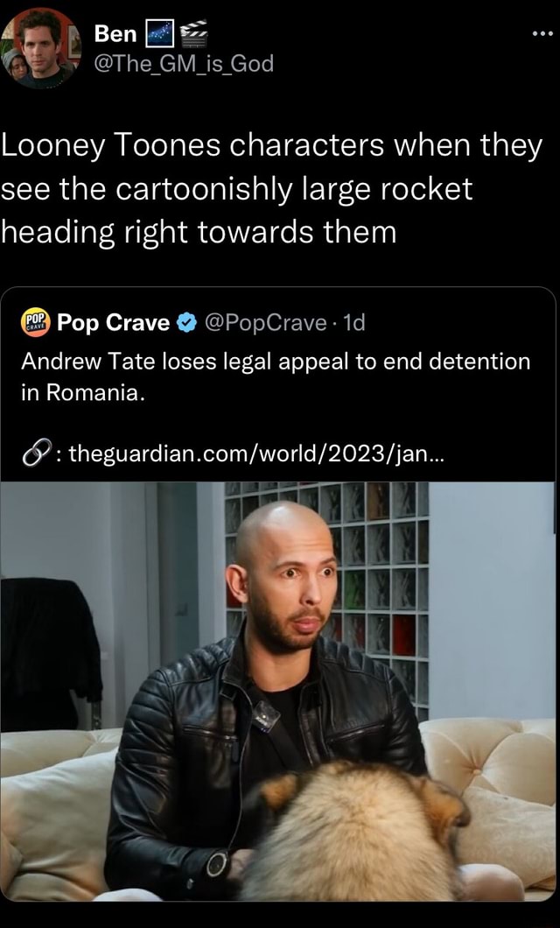Click the clip-on microphone on the jacket
560x928 pixels.
click(266, 717)
